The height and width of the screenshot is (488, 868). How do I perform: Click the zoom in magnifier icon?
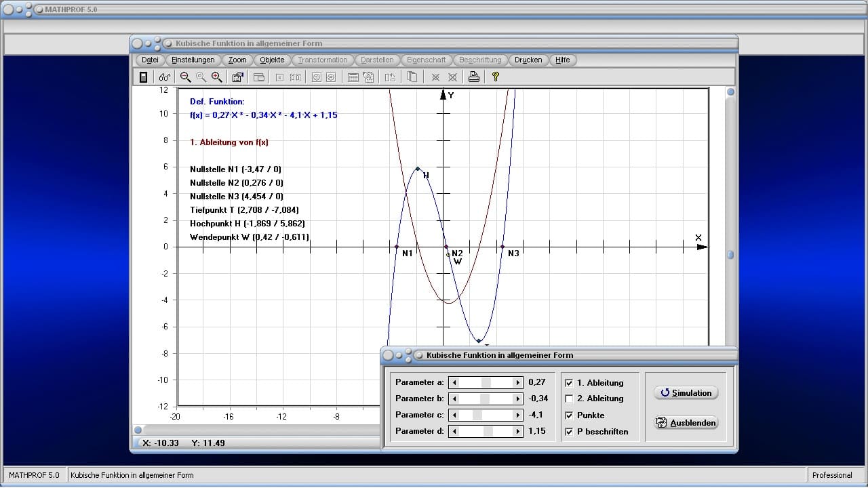coord(216,77)
